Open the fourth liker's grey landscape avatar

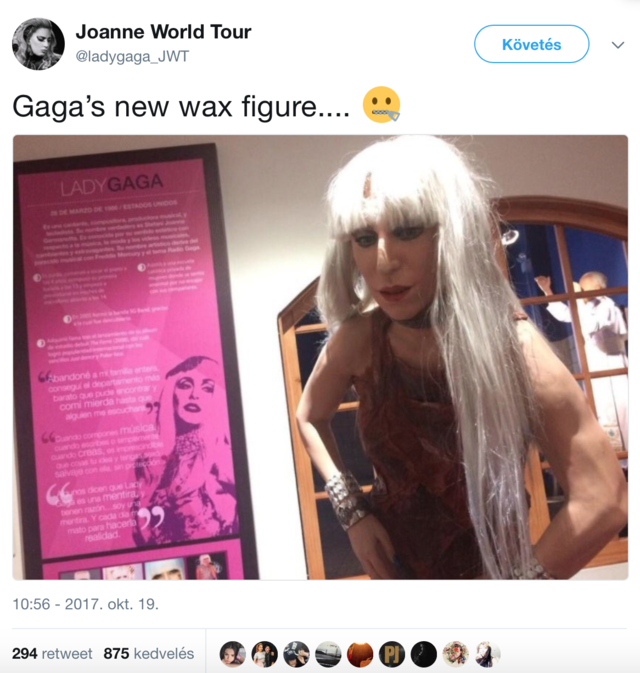click(x=328, y=654)
